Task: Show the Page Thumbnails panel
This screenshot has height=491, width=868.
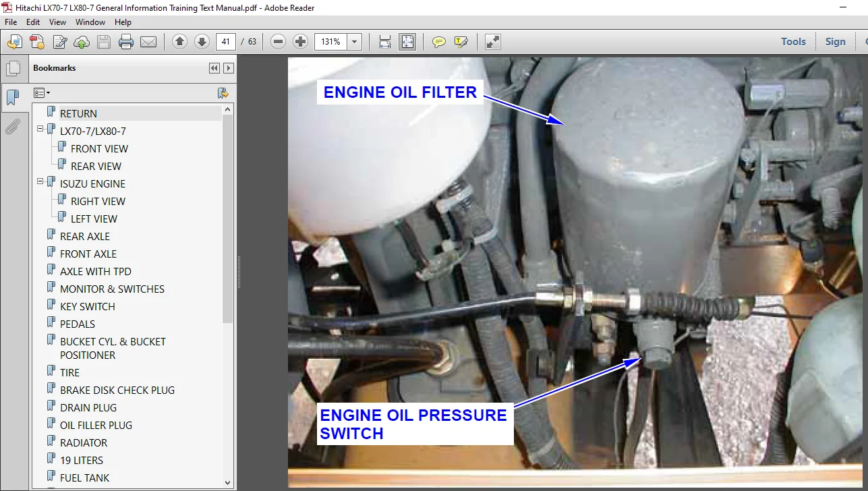Action: [13, 69]
